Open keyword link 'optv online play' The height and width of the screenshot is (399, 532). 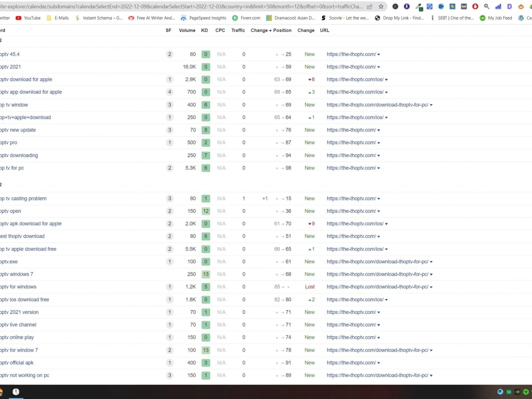(17, 337)
